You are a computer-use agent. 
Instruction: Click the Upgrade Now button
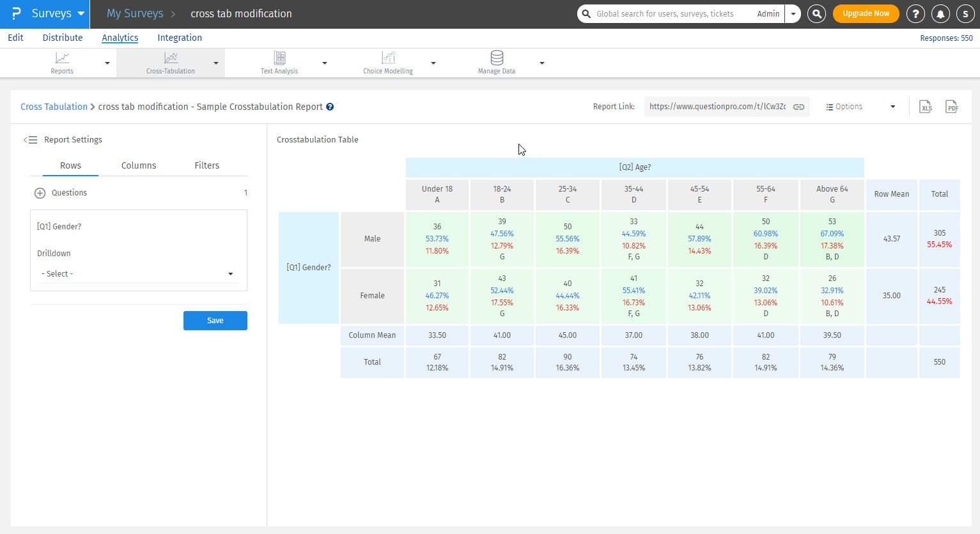(x=866, y=13)
